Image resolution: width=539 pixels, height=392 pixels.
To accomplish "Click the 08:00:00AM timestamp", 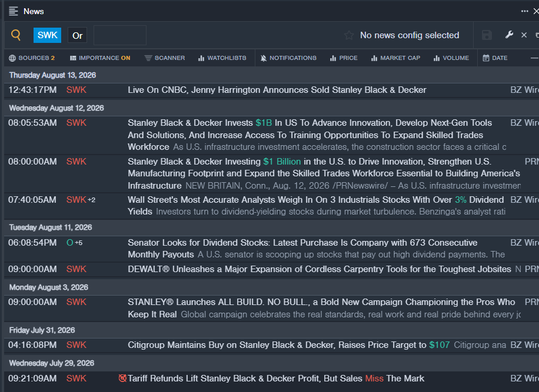I will pyautogui.click(x=32, y=162).
